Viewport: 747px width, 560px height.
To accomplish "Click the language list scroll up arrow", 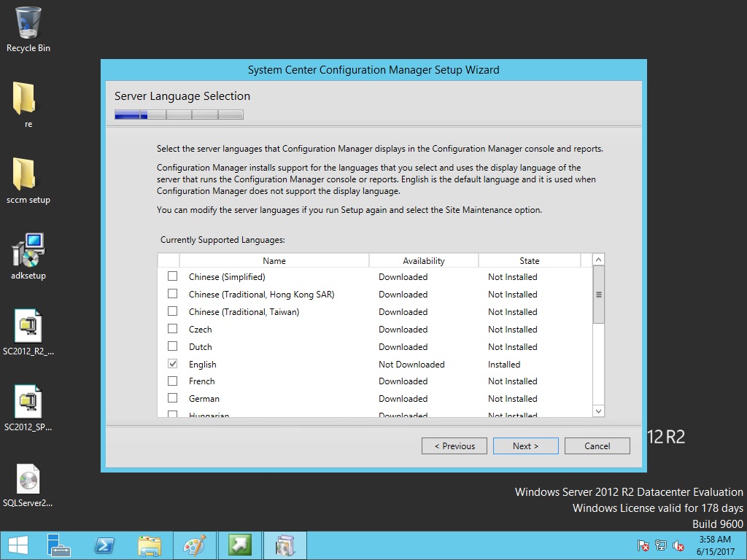I will coord(598,260).
